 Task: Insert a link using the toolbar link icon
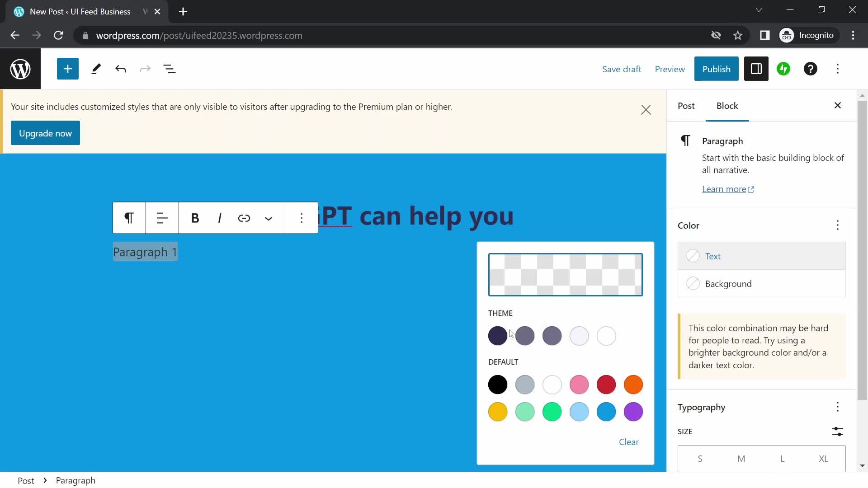click(x=244, y=218)
